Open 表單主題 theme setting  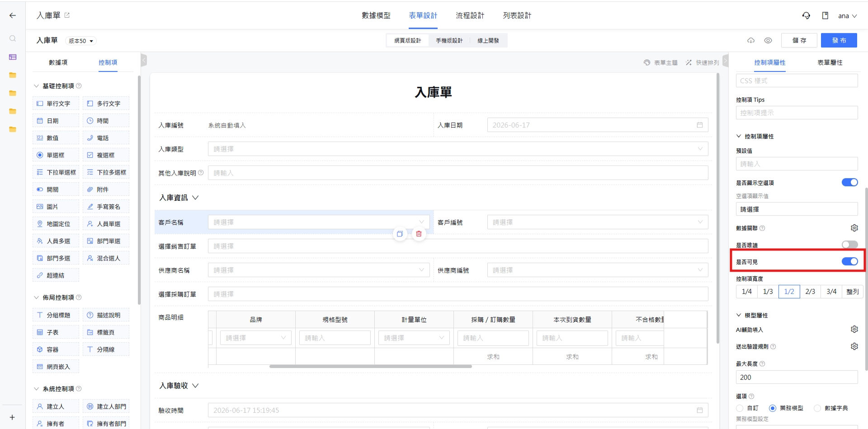point(660,63)
